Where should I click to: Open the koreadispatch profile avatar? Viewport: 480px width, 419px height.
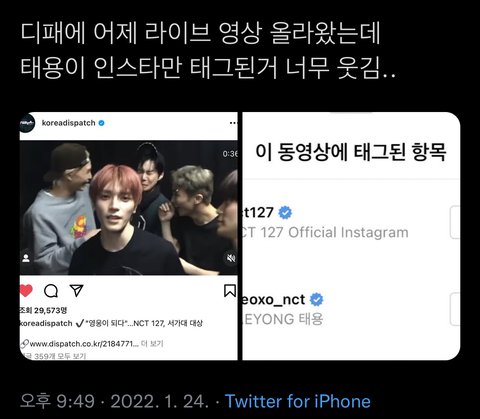pyautogui.click(x=27, y=123)
